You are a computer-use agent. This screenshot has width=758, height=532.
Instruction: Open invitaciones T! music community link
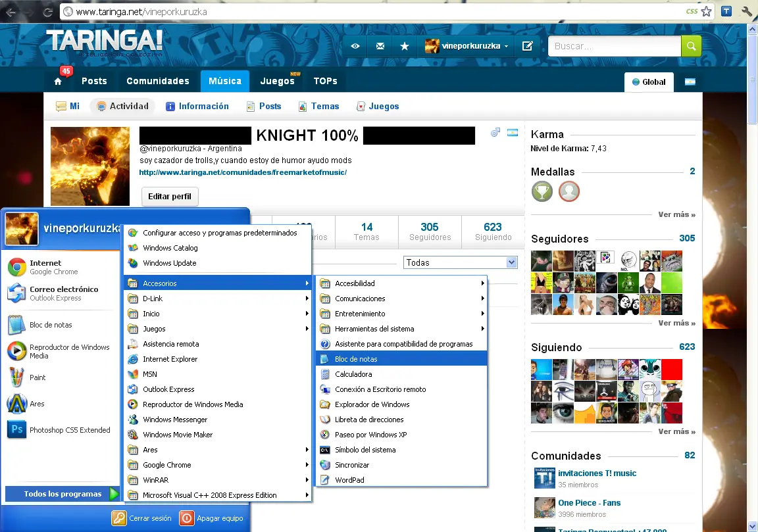597,473
